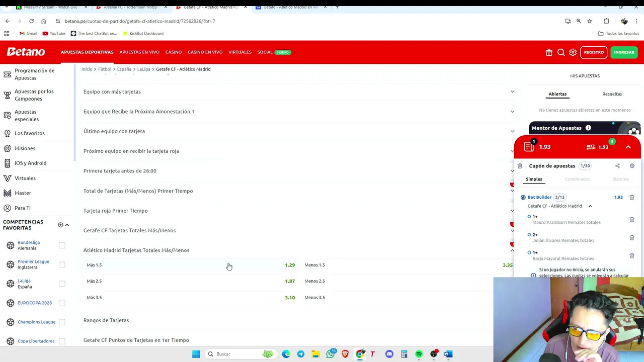Image resolution: width=644 pixels, height=362 pixels.
Task: Open Todos los favoritos folder
Action: click(x=618, y=34)
